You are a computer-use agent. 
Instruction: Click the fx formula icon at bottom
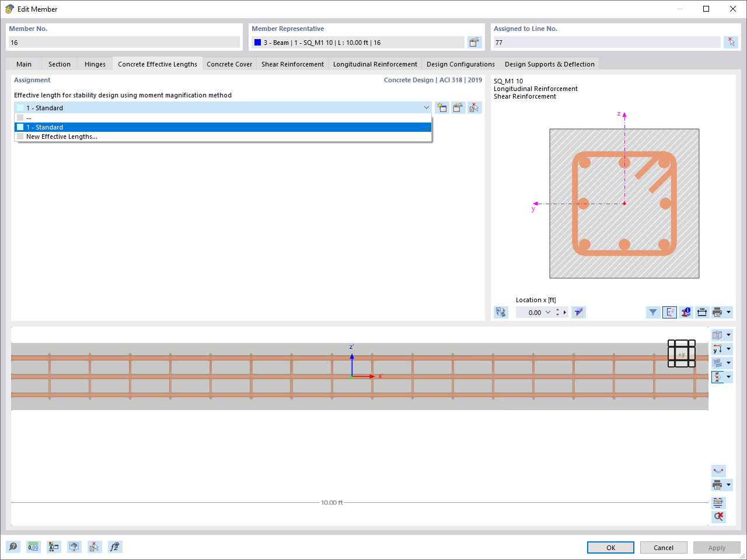tap(114, 547)
